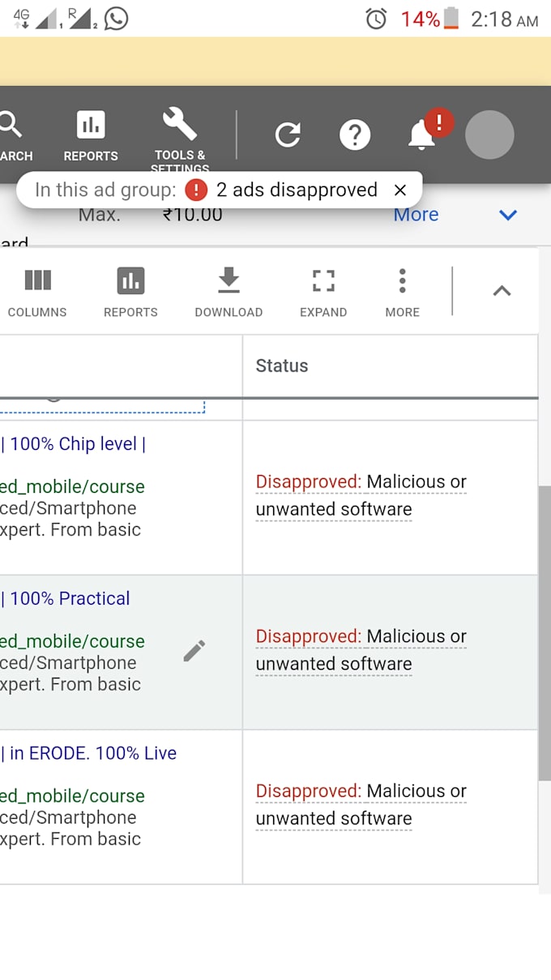The height and width of the screenshot is (980, 551).
Task: Dismiss the ads disapproved notice
Action: coord(400,190)
